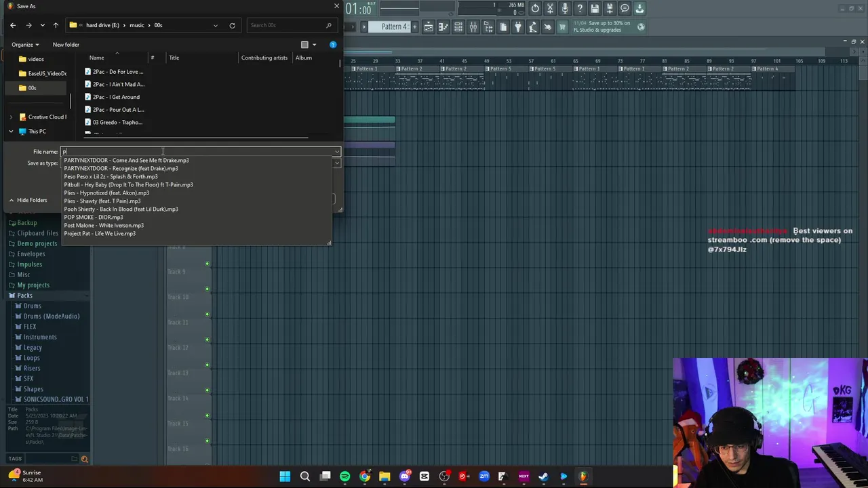Sort files by the Title column header

pyautogui.click(x=174, y=58)
